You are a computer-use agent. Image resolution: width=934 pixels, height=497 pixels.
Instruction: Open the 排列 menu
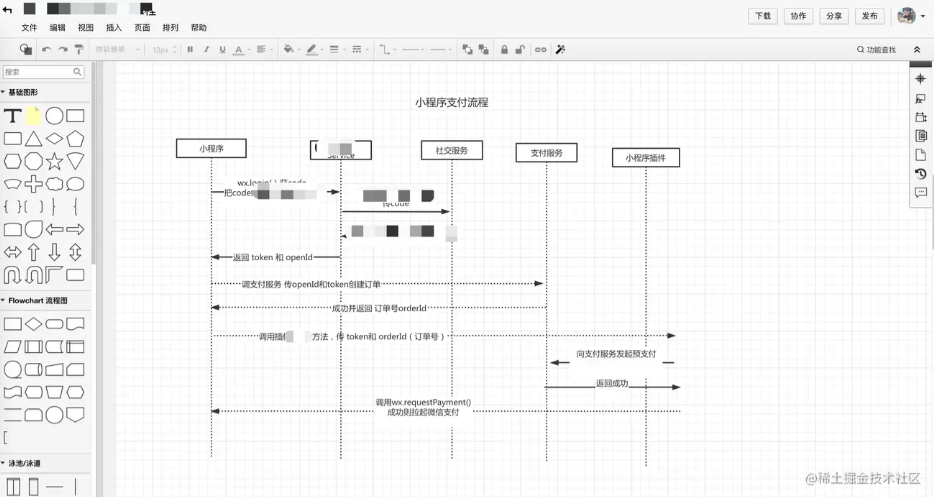(170, 27)
